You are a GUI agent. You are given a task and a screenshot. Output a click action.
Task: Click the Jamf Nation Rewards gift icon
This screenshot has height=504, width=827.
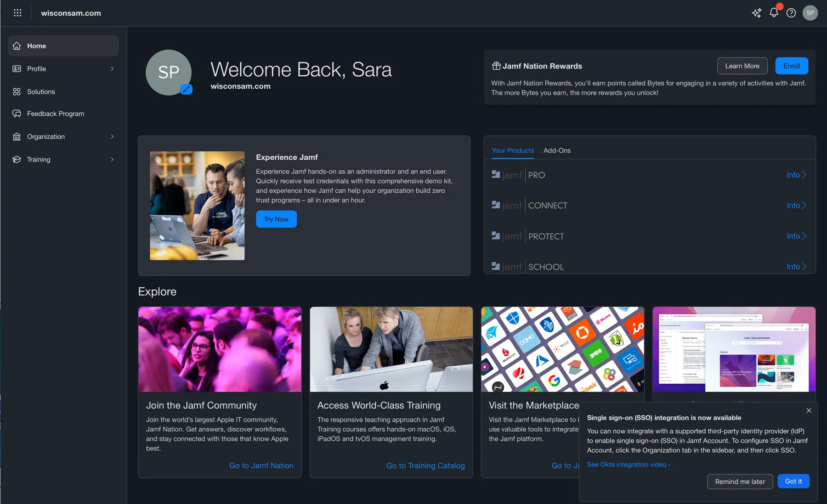click(x=496, y=66)
